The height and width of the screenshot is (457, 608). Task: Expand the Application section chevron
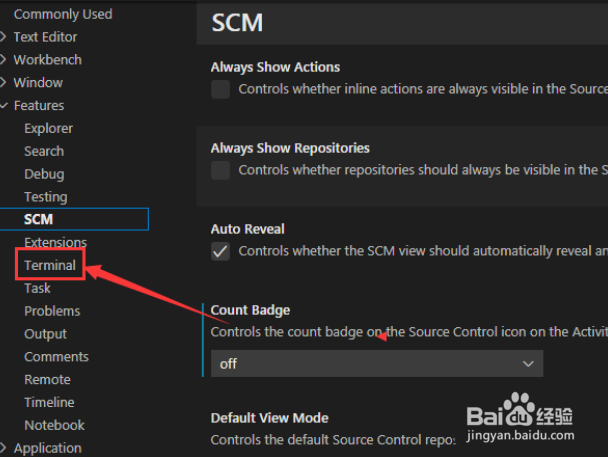click(x=3, y=448)
